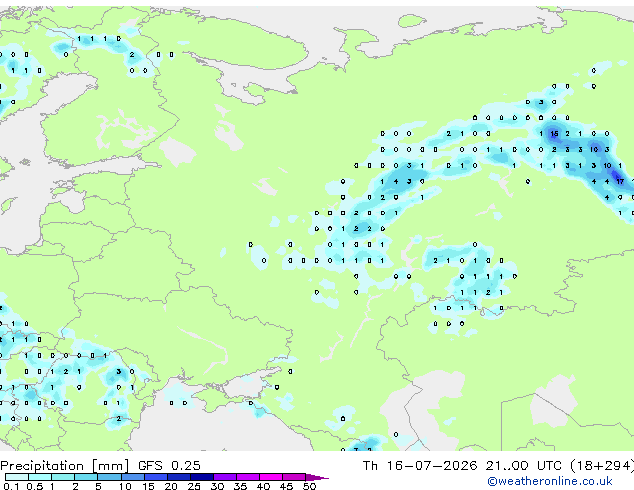
Task: Click the '25' legend scale label
Action: pyautogui.click(x=194, y=486)
